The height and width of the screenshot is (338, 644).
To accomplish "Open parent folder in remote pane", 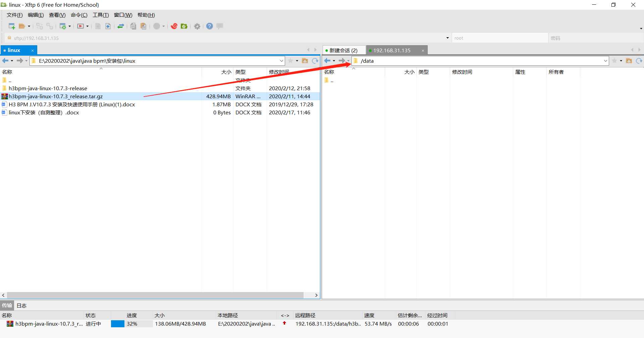I will pyautogui.click(x=329, y=80).
